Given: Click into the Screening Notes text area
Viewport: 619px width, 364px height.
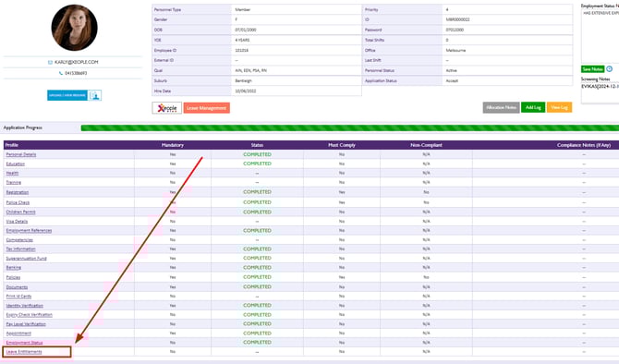Looking at the screenshot, I should tap(600, 92).
